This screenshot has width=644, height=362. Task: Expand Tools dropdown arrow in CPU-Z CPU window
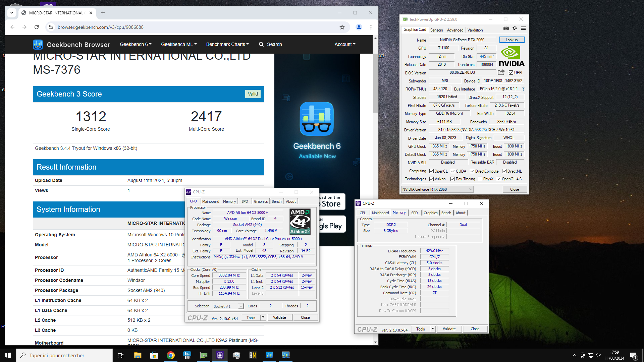[263, 317]
